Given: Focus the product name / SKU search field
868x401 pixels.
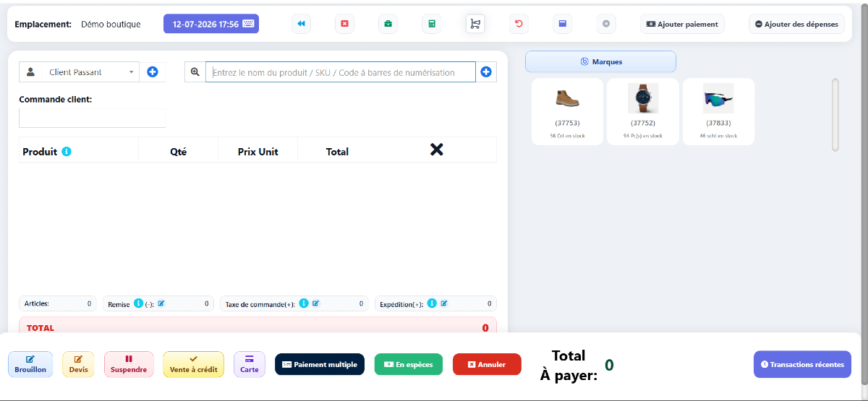Looking at the screenshot, I should (341, 72).
